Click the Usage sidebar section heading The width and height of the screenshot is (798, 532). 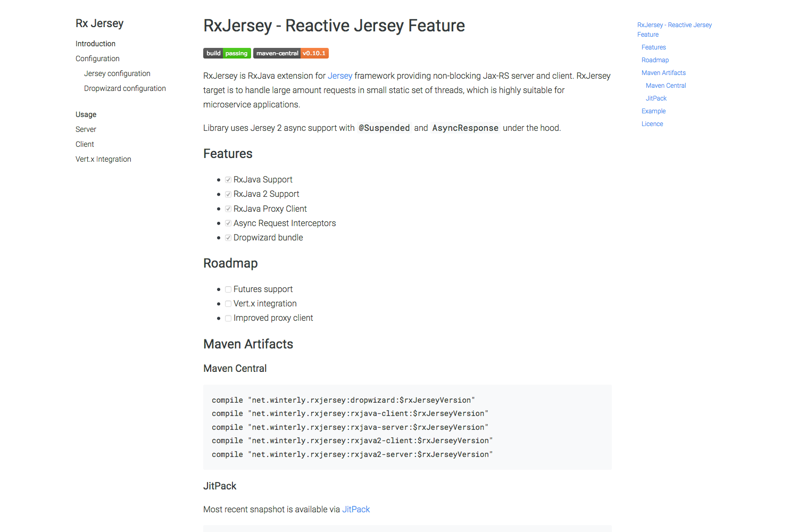[86, 114]
